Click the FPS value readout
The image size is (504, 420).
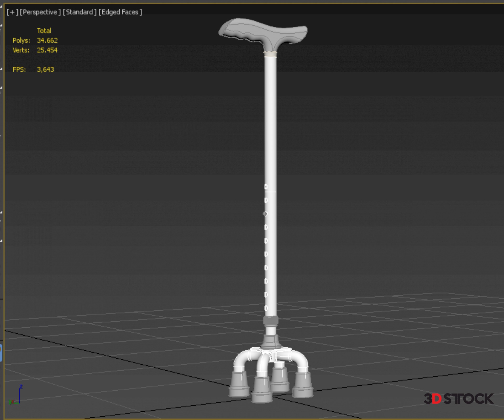45,70
